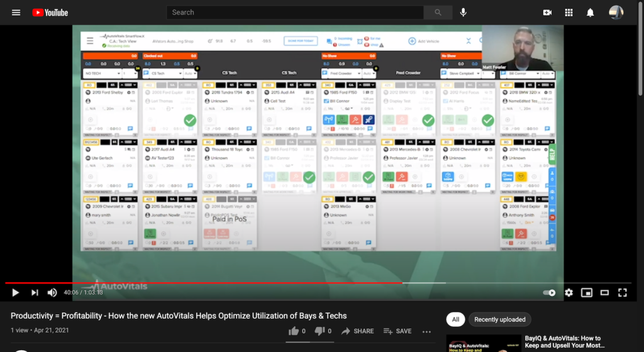Open the account avatar menu

pos(616,13)
